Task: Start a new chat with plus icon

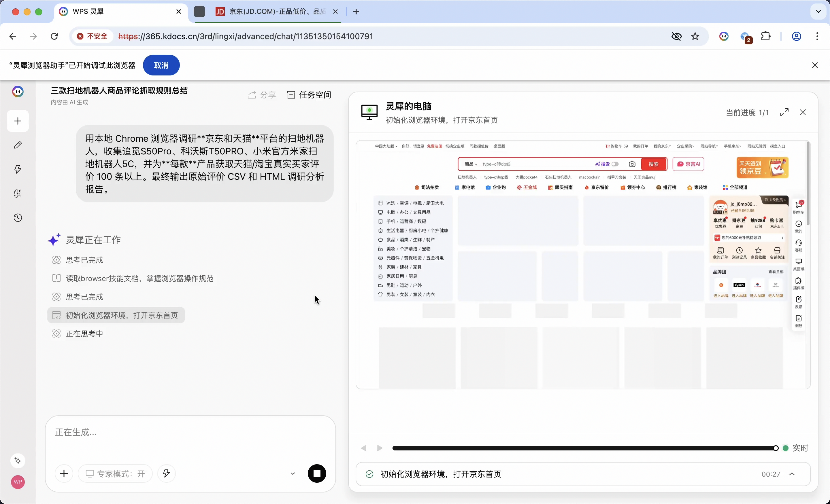Action: coord(18,121)
